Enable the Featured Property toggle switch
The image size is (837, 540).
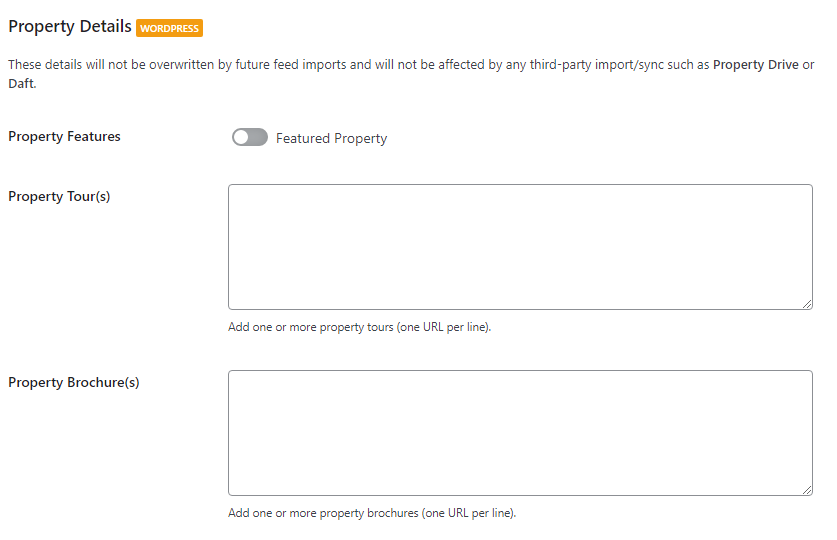tap(250, 138)
